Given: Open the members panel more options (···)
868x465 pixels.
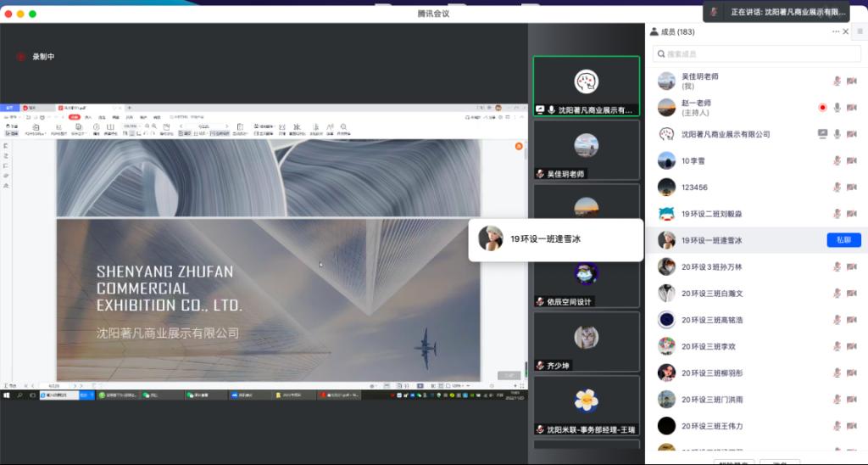Looking at the screenshot, I should coord(835,31).
